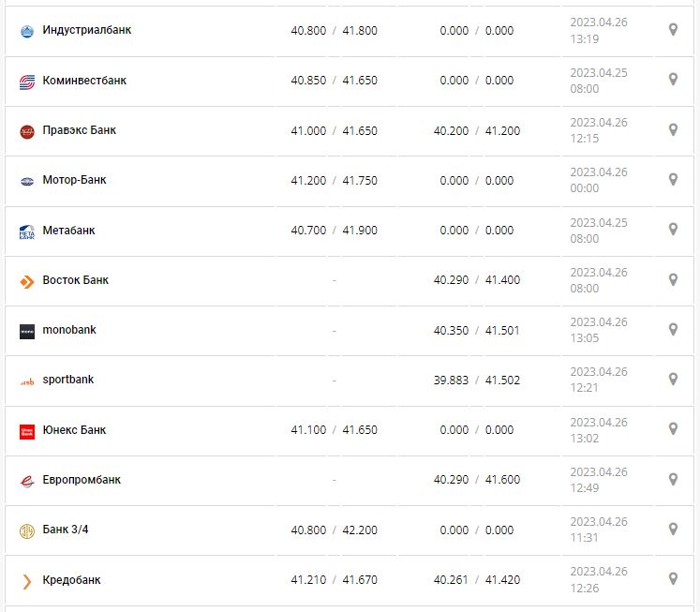Click the Кредобанк location pin icon
700x612 pixels.
(x=673, y=578)
